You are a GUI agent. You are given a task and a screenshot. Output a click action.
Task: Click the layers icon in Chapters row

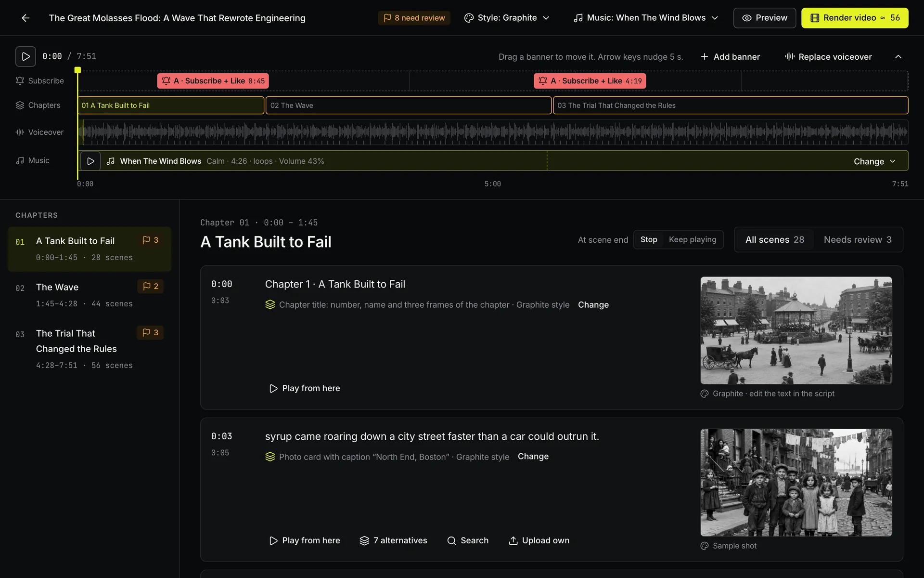click(x=20, y=105)
